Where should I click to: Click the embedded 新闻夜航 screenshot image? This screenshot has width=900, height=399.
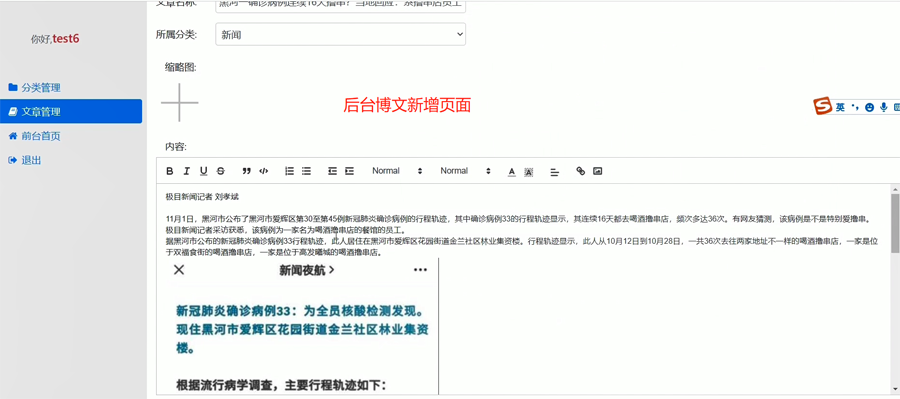click(x=302, y=326)
